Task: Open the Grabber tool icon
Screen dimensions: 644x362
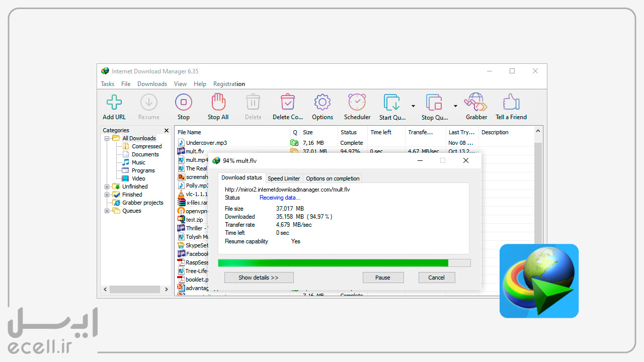Action: coord(476,102)
